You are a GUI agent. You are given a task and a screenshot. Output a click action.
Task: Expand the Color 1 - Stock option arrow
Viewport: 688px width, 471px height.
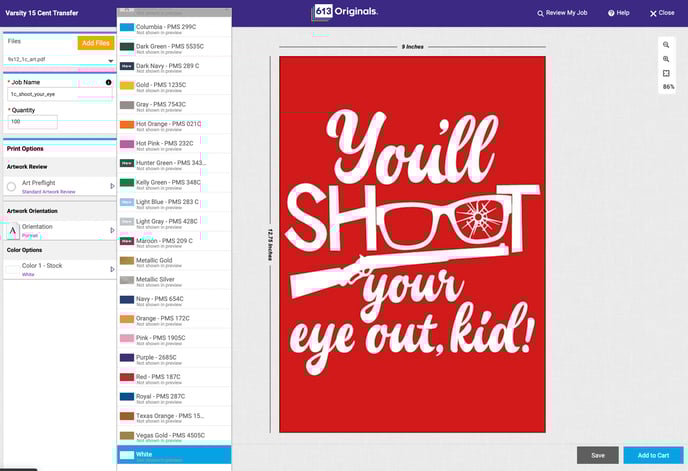click(x=112, y=269)
